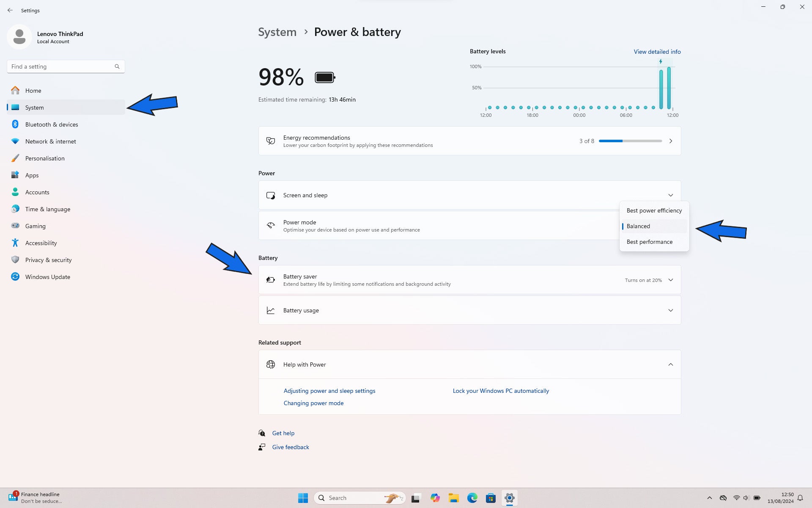Open Energy recommendations progress bar row
The image size is (812, 508).
(x=630, y=141)
